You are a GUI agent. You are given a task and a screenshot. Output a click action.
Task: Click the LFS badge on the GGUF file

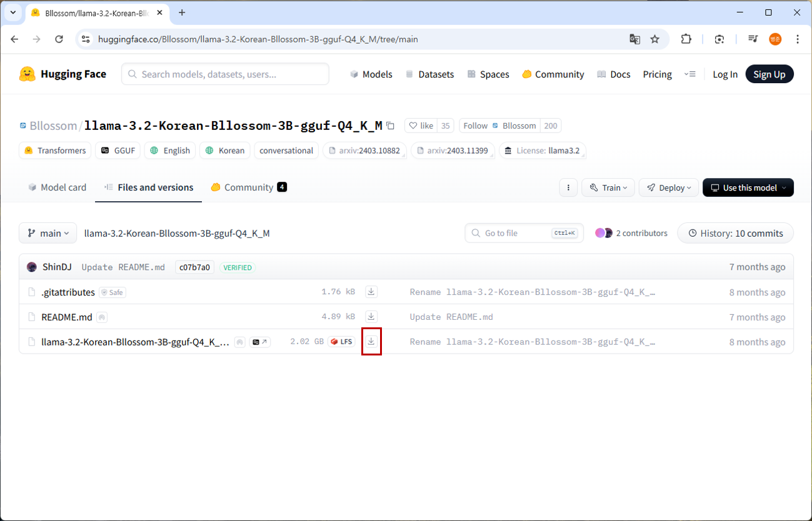tap(341, 342)
